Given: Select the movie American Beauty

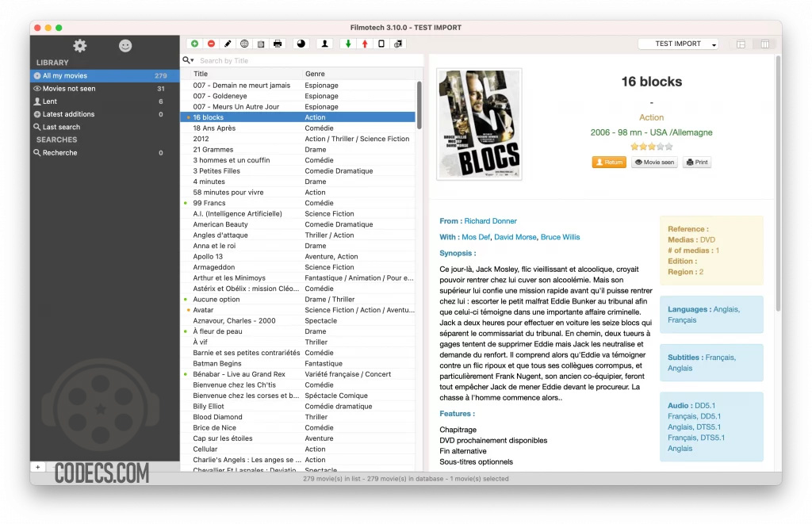Looking at the screenshot, I should (x=298, y=224).
